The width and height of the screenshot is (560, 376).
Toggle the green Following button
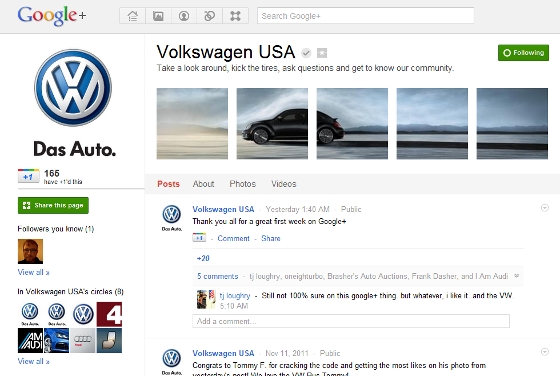523,53
